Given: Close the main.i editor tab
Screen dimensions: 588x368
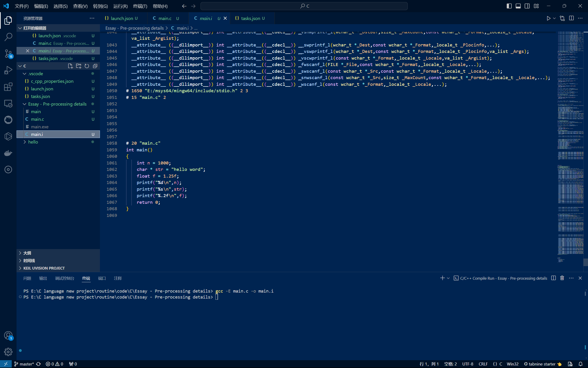Looking at the screenshot, I should (225, 18).
